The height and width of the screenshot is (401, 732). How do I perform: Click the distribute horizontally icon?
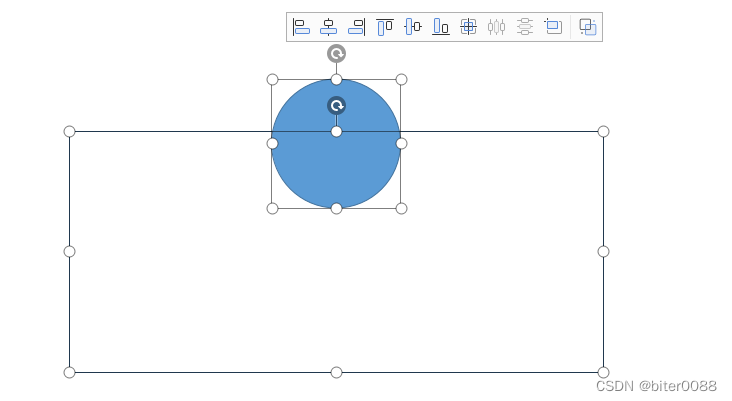[496, 27]
